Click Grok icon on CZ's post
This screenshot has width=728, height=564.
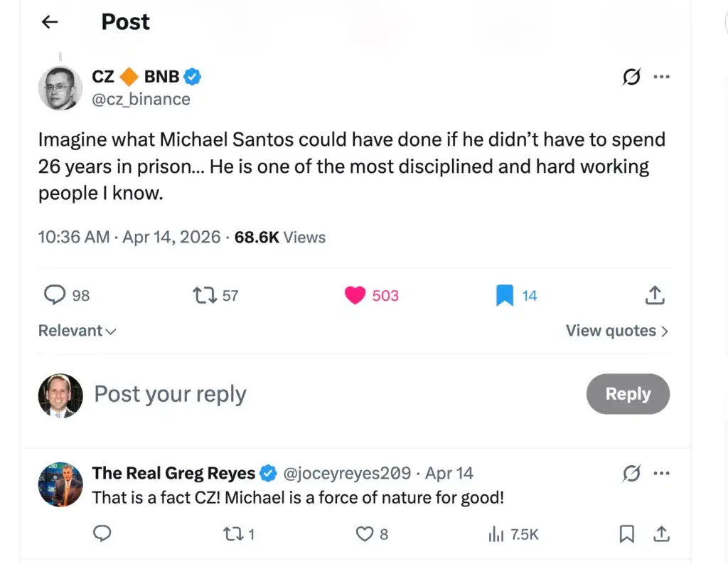(631, 77)
